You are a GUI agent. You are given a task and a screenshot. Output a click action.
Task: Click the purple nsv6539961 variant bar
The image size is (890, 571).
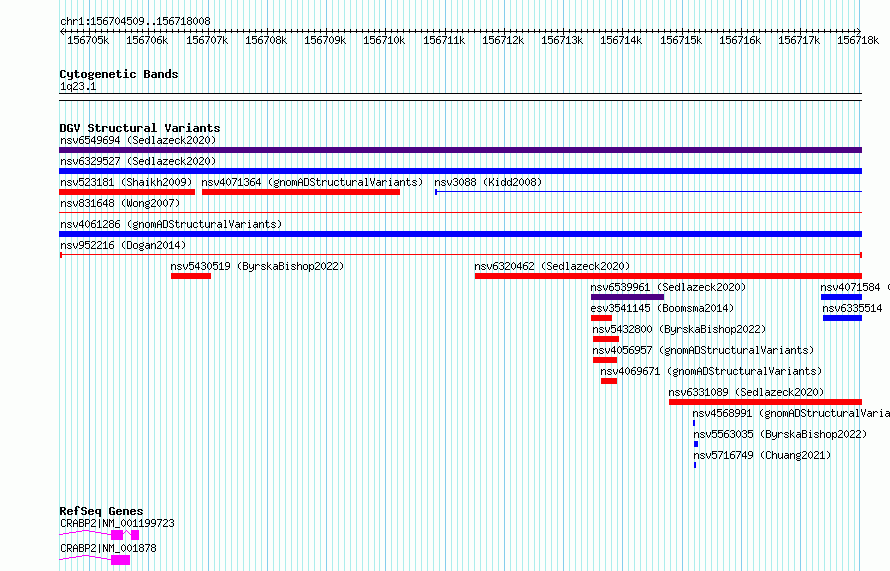pyautogui.click(x=627, y=297)
